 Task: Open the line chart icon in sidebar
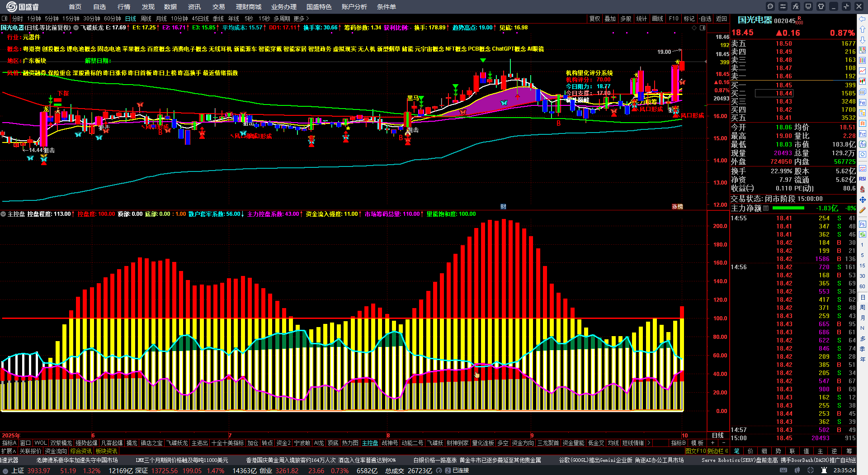(x=863, y=71)
